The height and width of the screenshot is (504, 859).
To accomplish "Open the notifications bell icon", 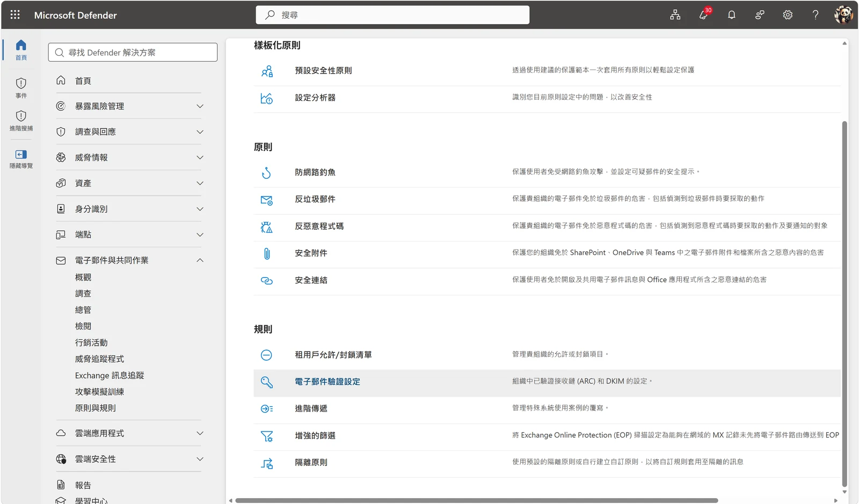I will (x=731, y=15).
